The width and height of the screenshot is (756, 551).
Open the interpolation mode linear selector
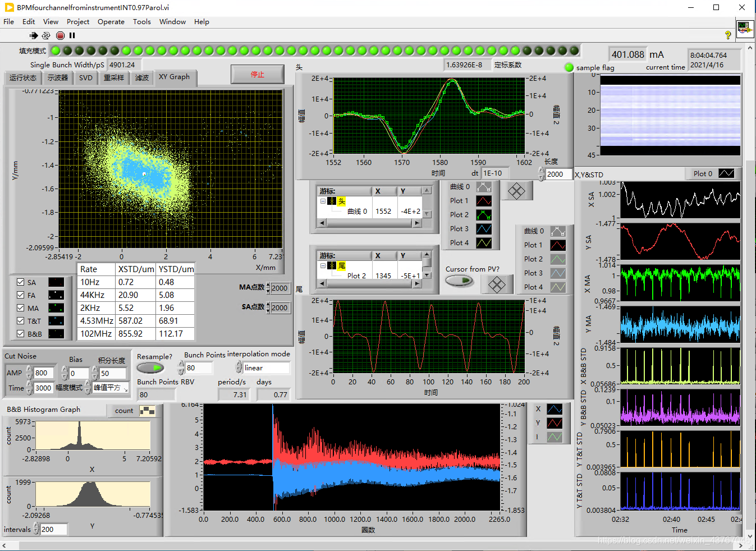pos(267,368)
